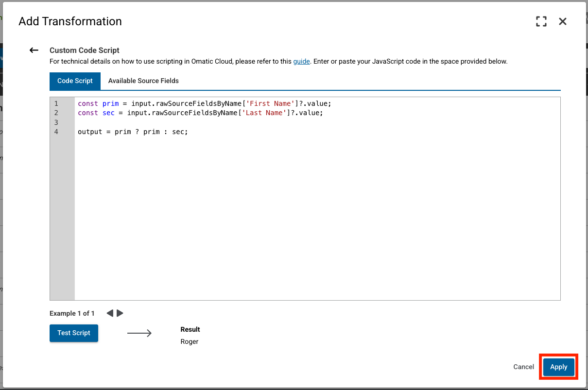Open the scripting guide link
The image size is (588, 390).
301,62
